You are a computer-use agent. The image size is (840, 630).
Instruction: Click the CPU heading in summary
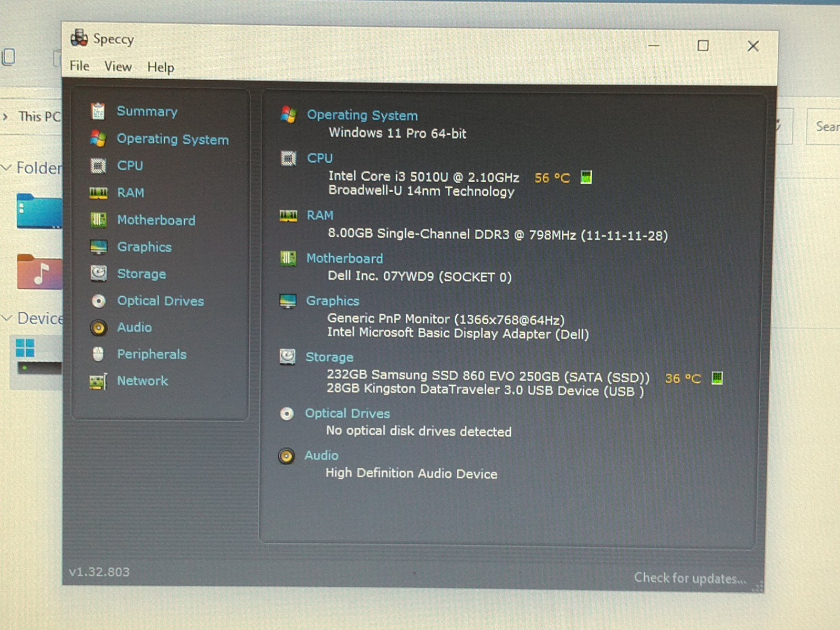click(x=320, y=158)
